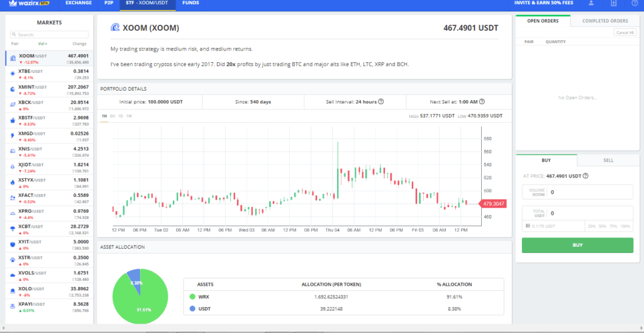Image resolution: width=644 pixels, height=333 pixels.
Task: Select the 1H chart interval
Action: (x=104, y=116)
